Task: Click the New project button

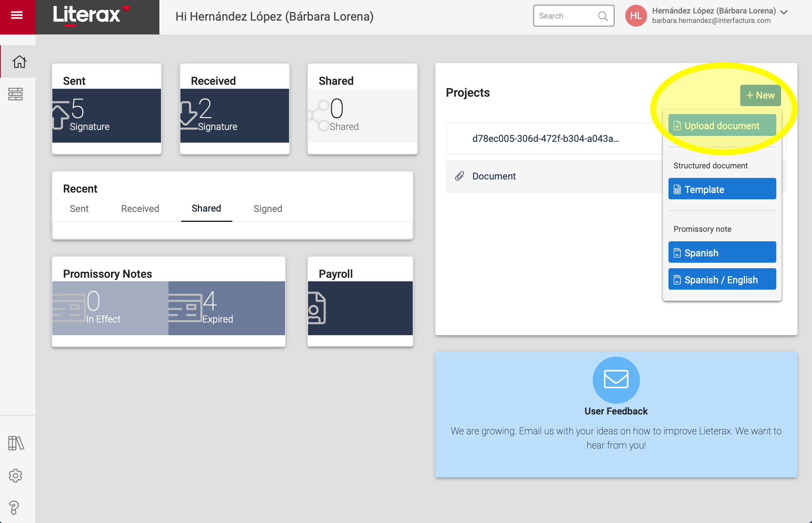Action: [760, 95]
